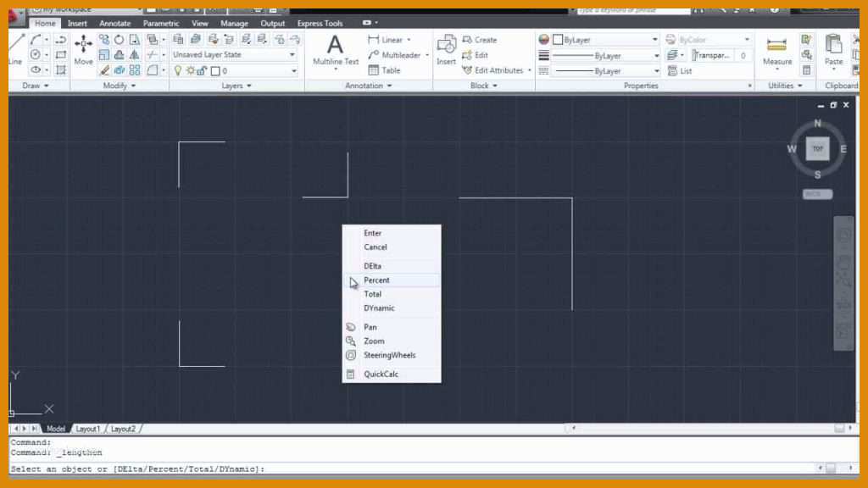
Task: Click Multileader button
Action: [x=394, y=55]
